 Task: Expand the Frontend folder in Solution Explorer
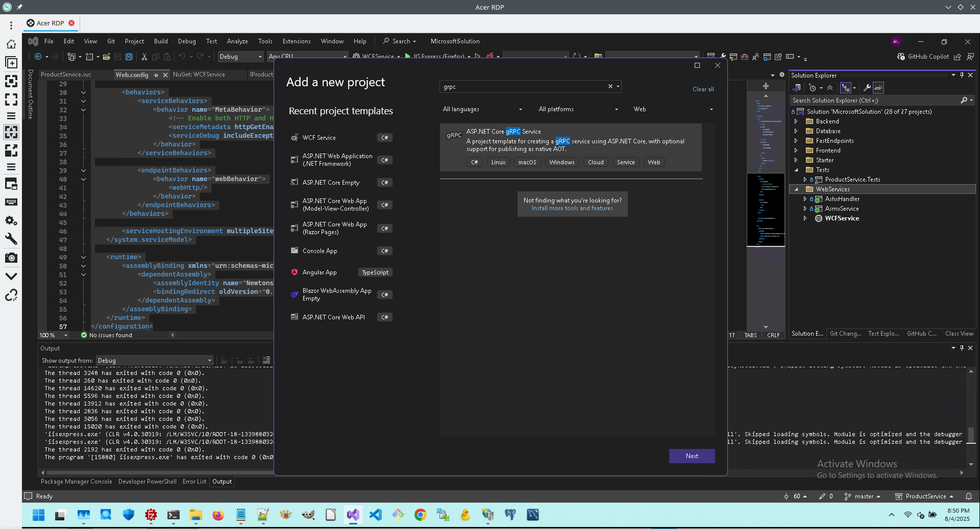coord(796,150)
